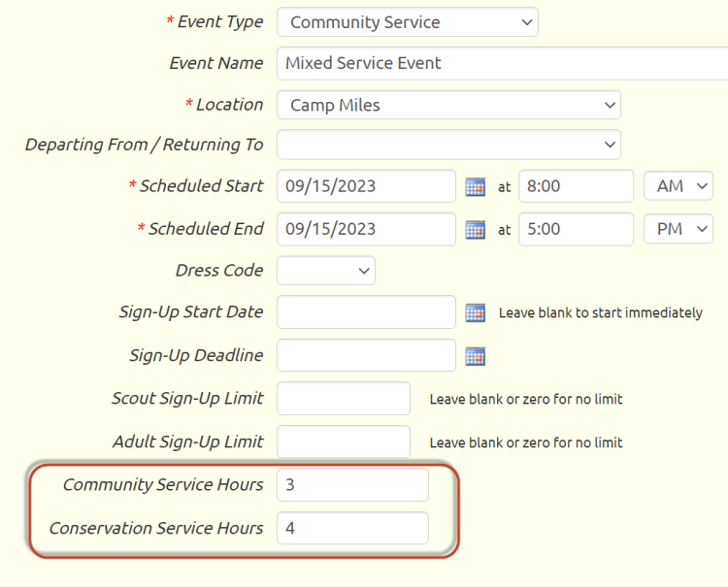Open calendar picker for Scheduled Start
Viewport: 728px width, 587px height.
[x=475, y=186]
